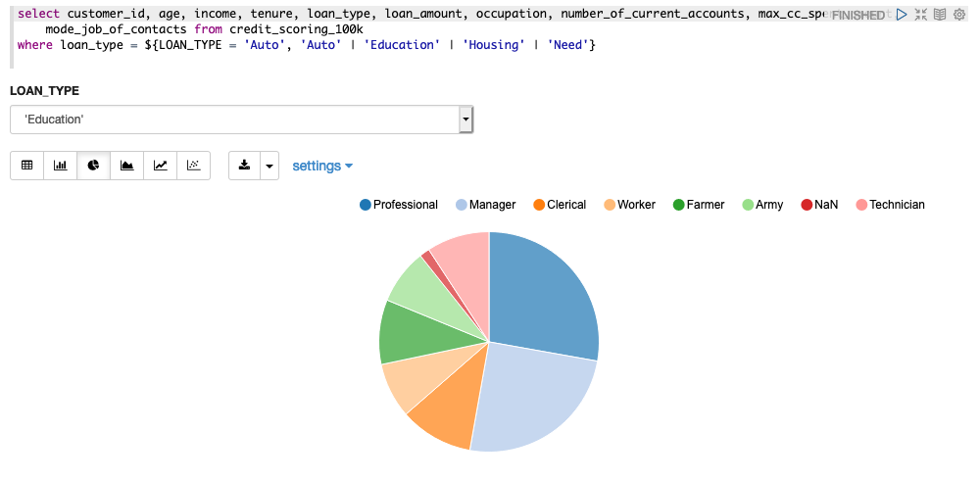Switch to line chart view

coord(161,166)
